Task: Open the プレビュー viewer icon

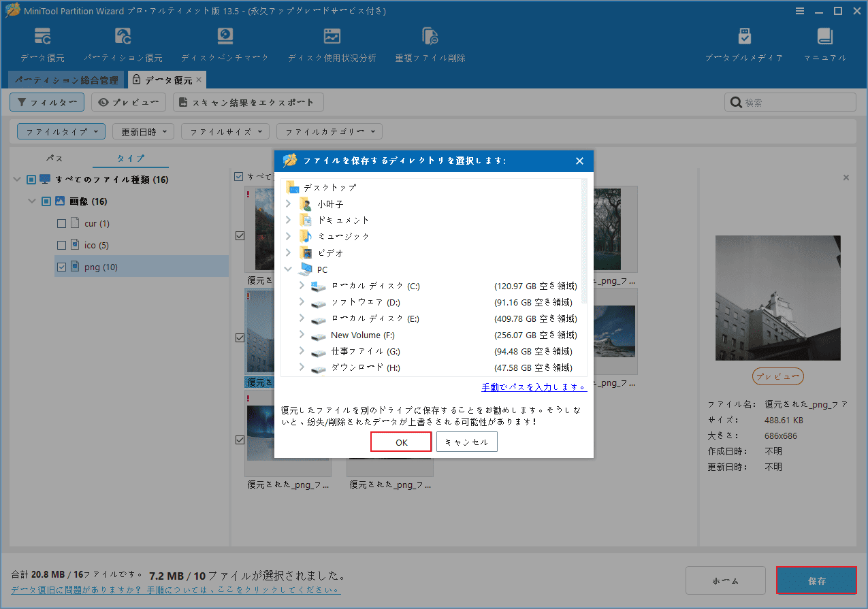Action: (128, 101)
